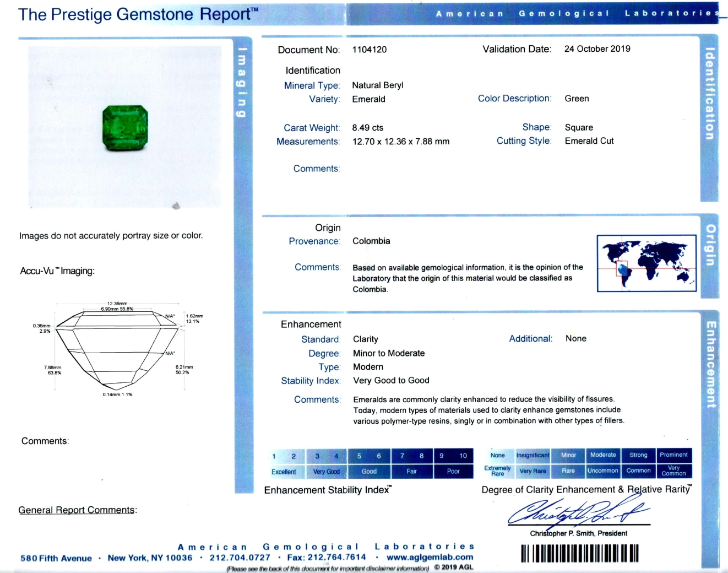Click the 'Accu-Vu Imaging:' label
728x573 pixels.
point(57,271)
